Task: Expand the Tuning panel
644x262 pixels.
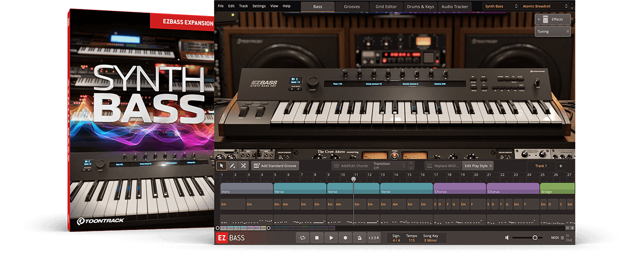Action: tap(553, 32)
